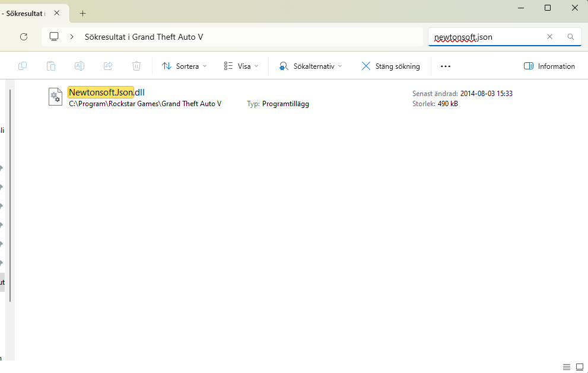The image size is (588, 373).
Task: Open the Visa view dropdown
Action: click(x=241, y=66)
